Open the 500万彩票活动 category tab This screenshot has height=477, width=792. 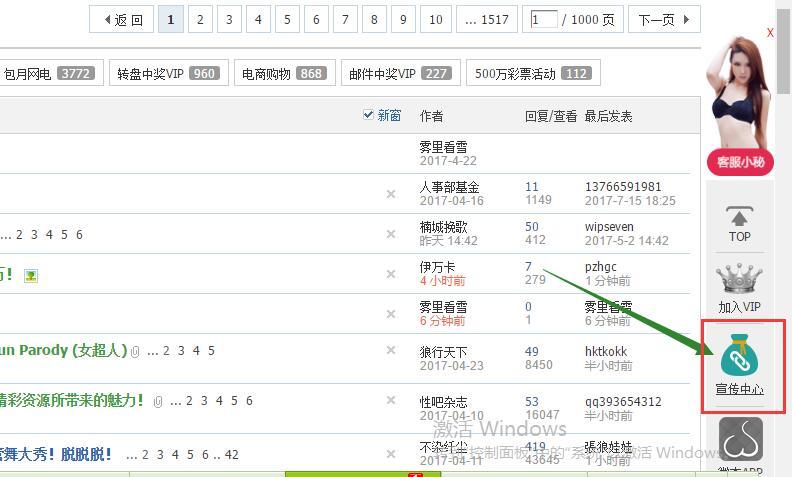532,73
